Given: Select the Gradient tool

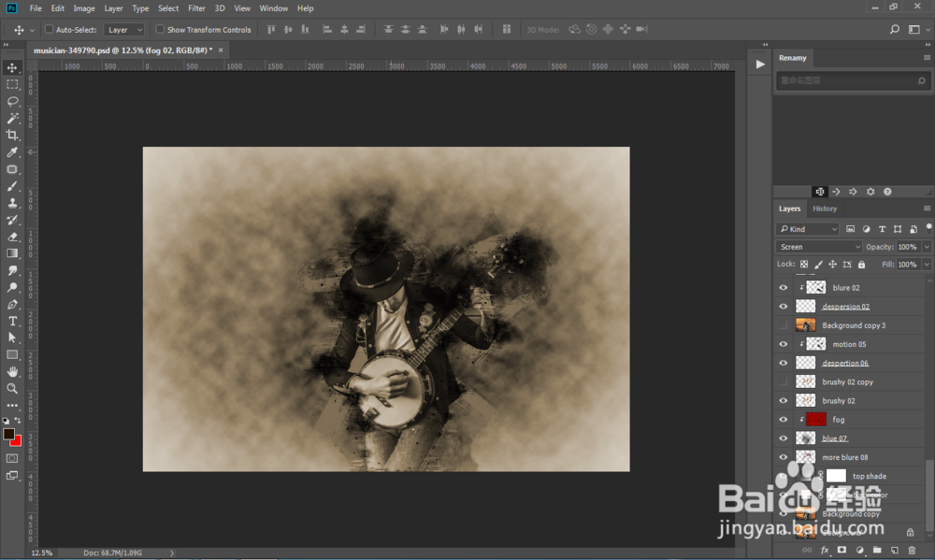Looking at the screenshot, I should click(x=12, y=253).
